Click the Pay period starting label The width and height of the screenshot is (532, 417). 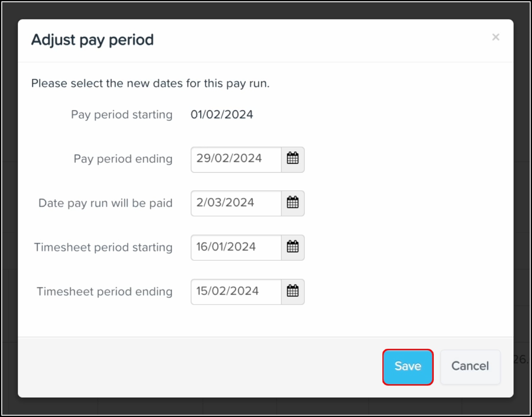pos(122,115)
